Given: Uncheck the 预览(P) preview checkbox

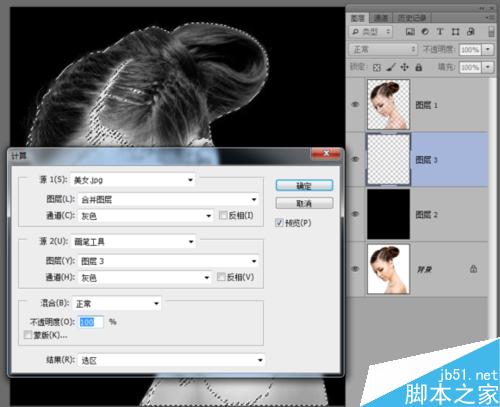Looking at the screenshot, I should point(279,223).
